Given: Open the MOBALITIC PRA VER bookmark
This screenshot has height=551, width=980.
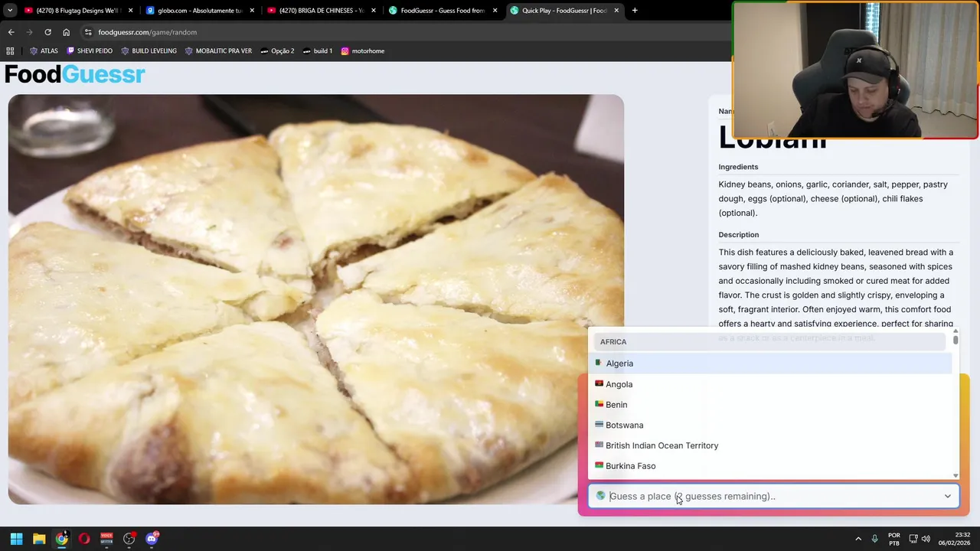Looking at the screenshot, I should [x=218, y=51].
